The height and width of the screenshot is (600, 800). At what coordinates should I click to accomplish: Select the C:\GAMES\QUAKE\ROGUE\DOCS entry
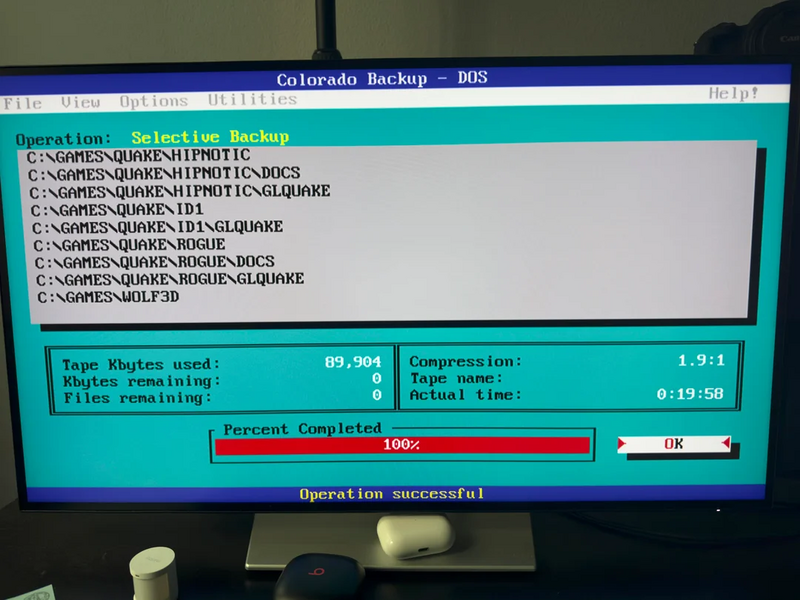tap(155, 263)
